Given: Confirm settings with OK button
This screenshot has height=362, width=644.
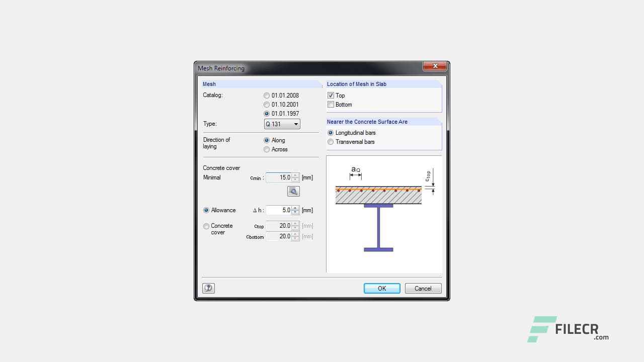Looking at the screenshot, I should (x=381, y=288).
